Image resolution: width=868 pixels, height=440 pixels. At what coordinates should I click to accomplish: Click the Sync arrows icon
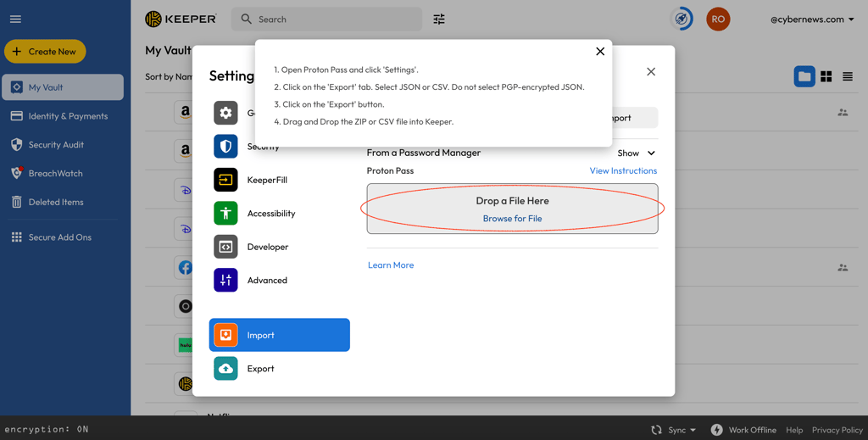pyautogui.click(x=657, y=430)
